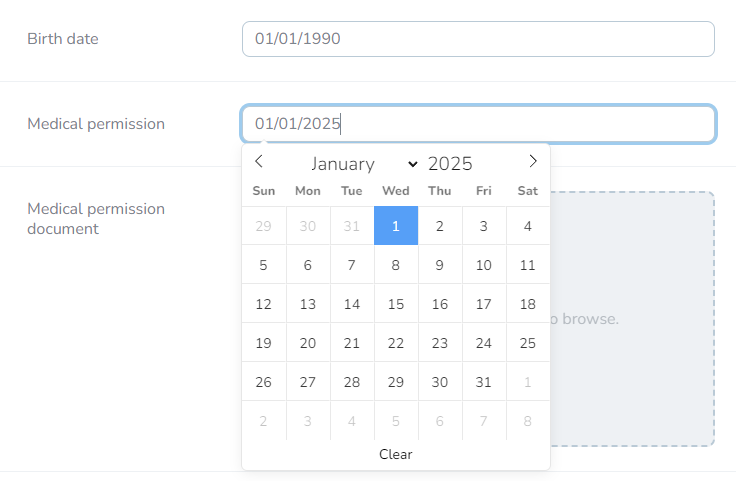Pick January 15 in the calendar
Screen dimensions: 736x481
coord(396,304)
